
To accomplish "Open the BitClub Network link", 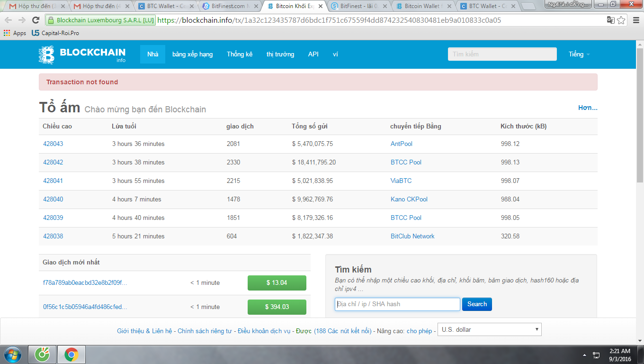I will pyautogui.click(x=412, y=237).
